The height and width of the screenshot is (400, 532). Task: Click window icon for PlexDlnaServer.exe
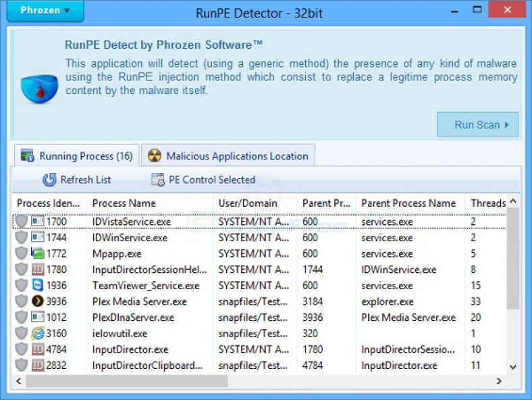click(38, 317)
